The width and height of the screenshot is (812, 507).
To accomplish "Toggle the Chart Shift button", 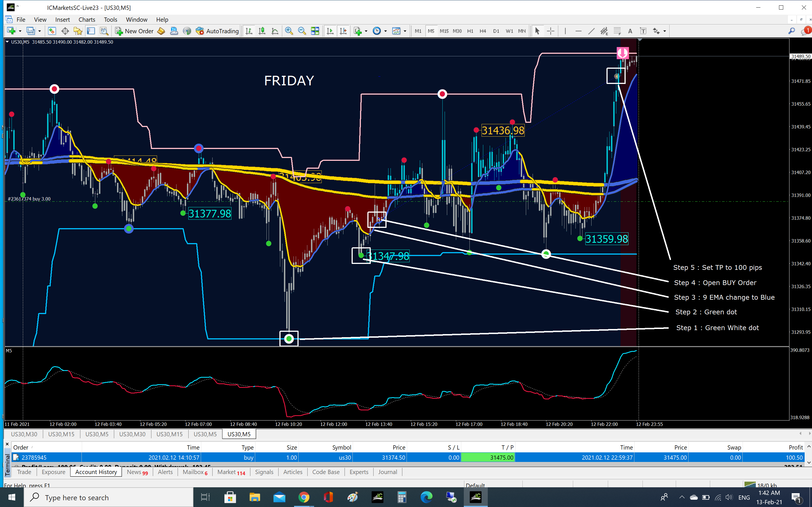I will 343,31.
